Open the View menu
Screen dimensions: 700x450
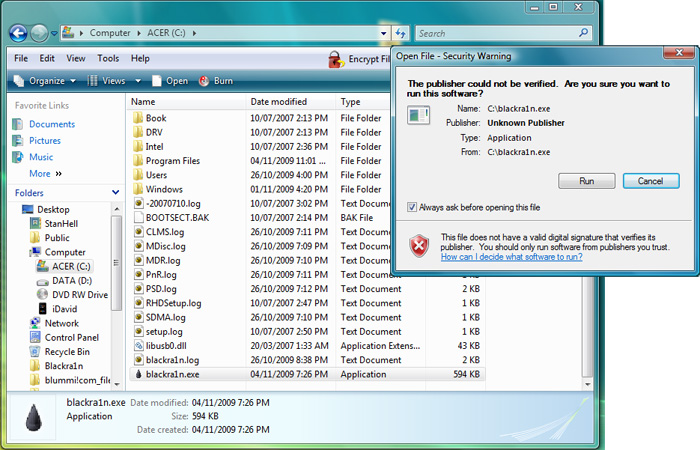click(x=76, y=58)
